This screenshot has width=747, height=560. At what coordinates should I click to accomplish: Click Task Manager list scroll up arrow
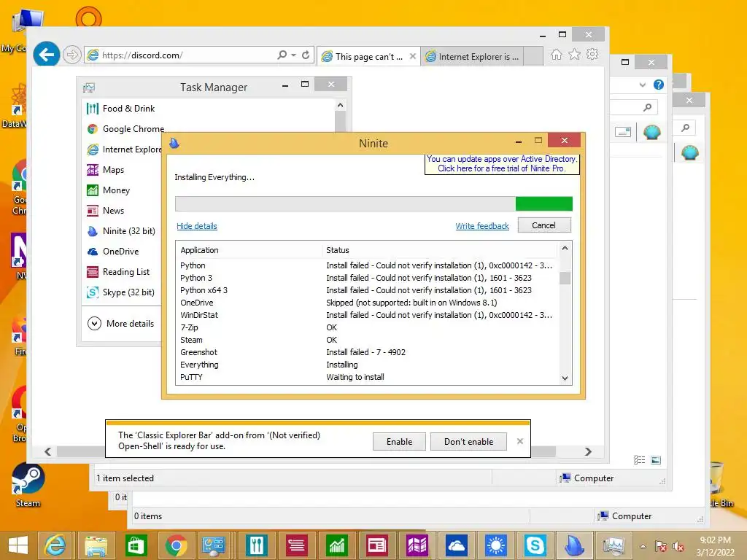pyautogui.click(x=340, y=105)
